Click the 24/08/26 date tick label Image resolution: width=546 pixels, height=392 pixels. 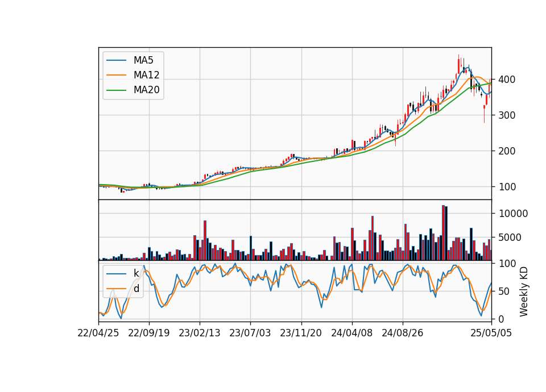point(403,333)
